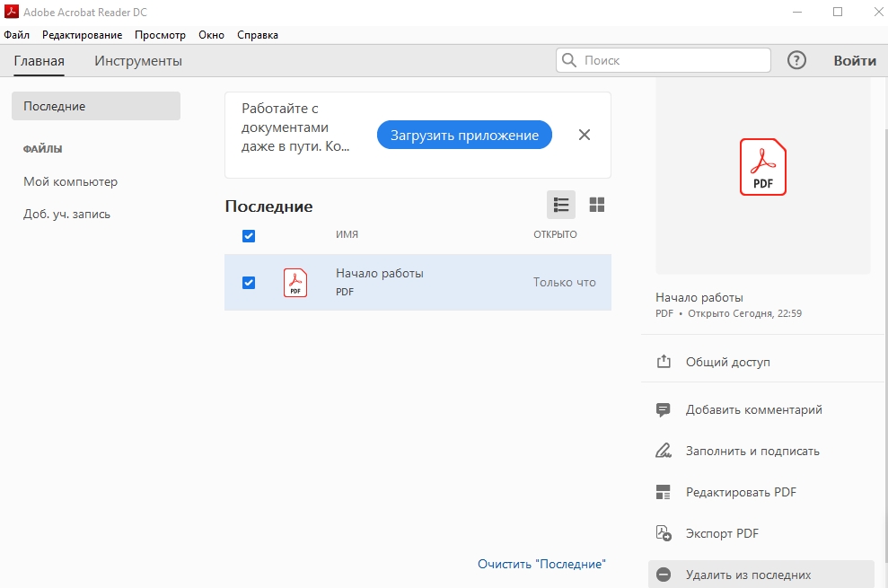Open the Окно menu
The height and width of the screenshot is (588, 888).
[x=211, y=35]
